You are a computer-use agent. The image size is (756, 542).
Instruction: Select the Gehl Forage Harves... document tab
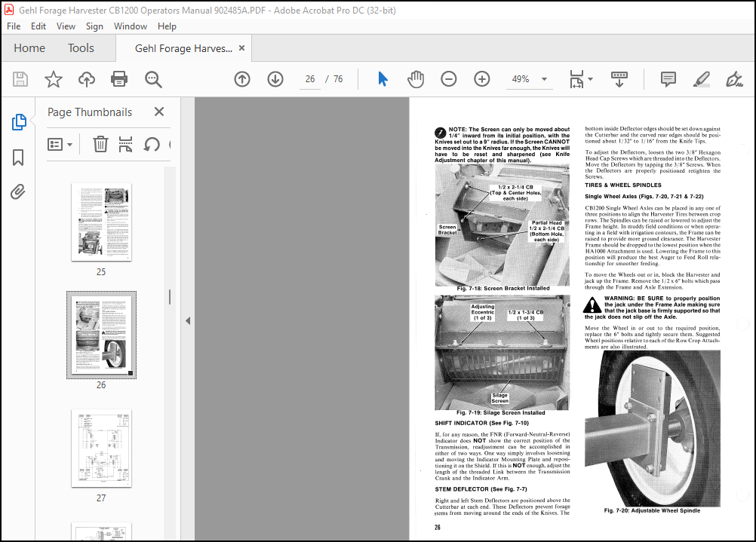coord(183,48)
